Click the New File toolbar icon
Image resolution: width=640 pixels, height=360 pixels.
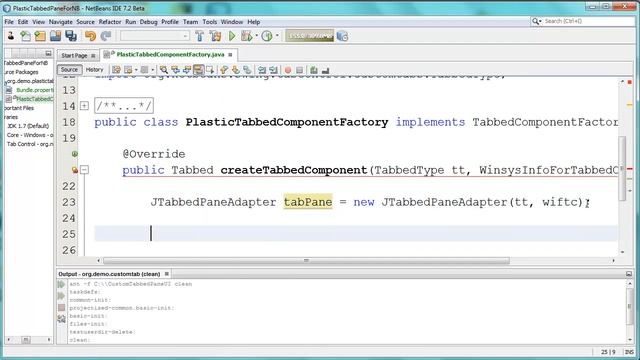pos(25,36)
